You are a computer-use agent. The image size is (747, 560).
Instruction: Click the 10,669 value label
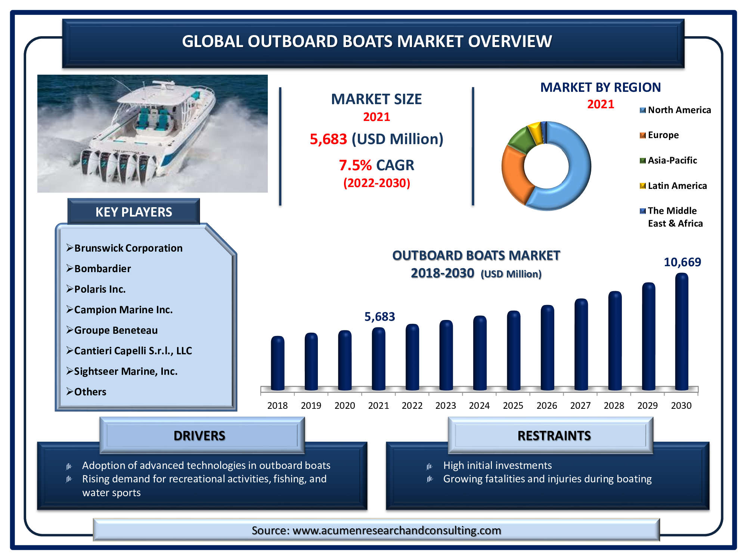pyautogui.click(x=682, y=262)
